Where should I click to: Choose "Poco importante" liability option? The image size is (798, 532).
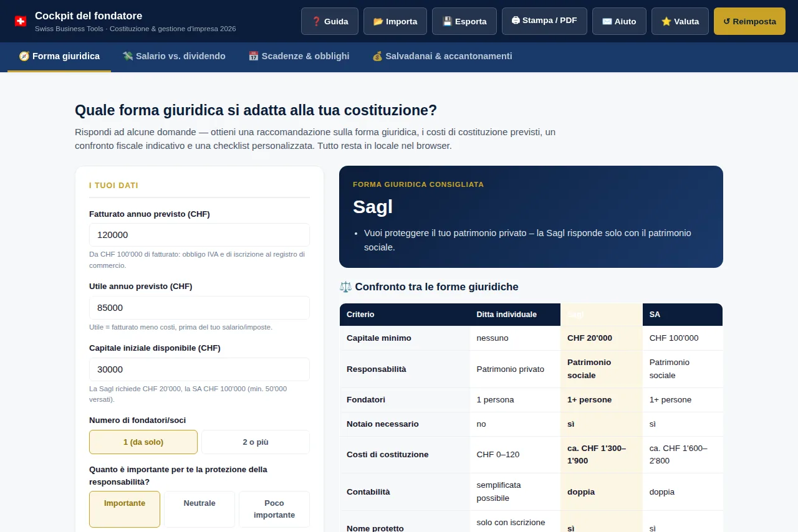(x=274, y=509)
